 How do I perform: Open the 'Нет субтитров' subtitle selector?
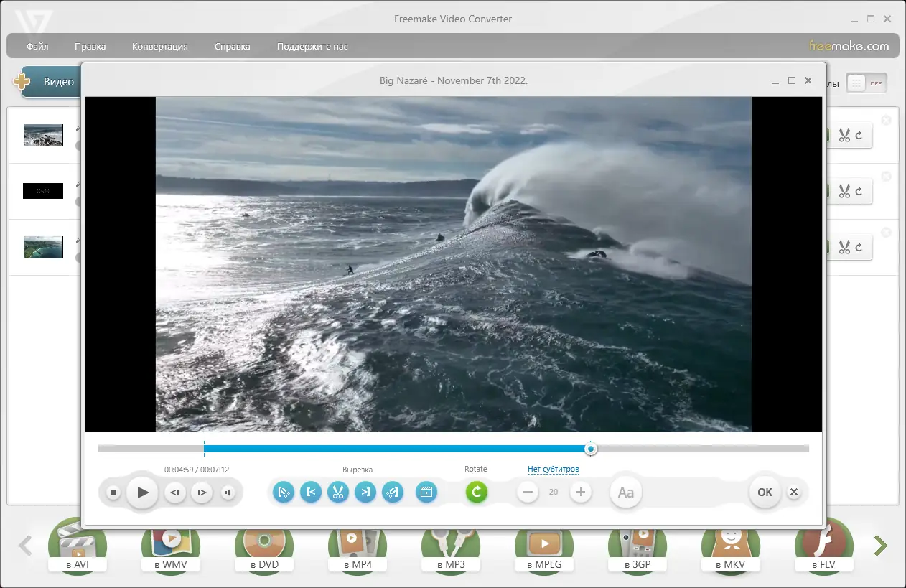pyautogui.click(x=553, y=470)
